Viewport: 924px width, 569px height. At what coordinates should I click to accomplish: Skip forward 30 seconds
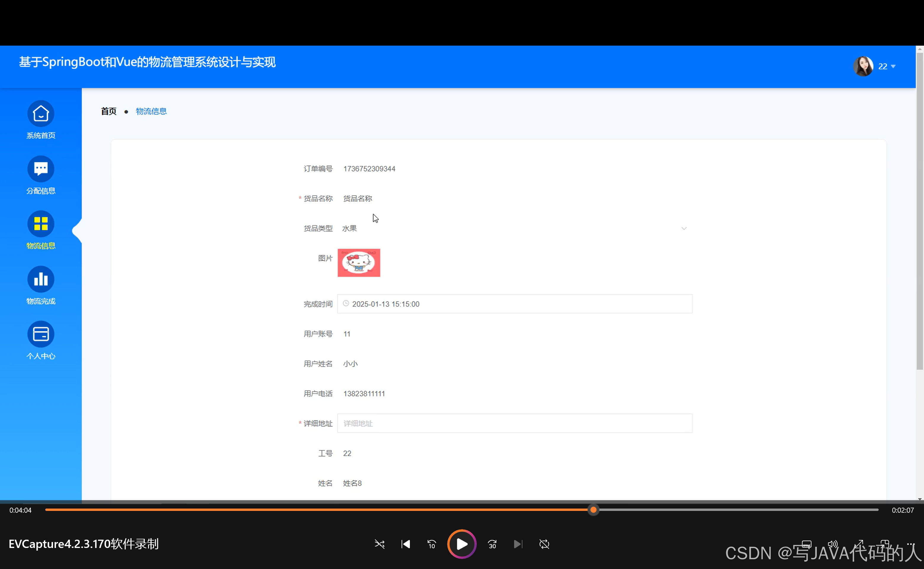coord(492,544)
